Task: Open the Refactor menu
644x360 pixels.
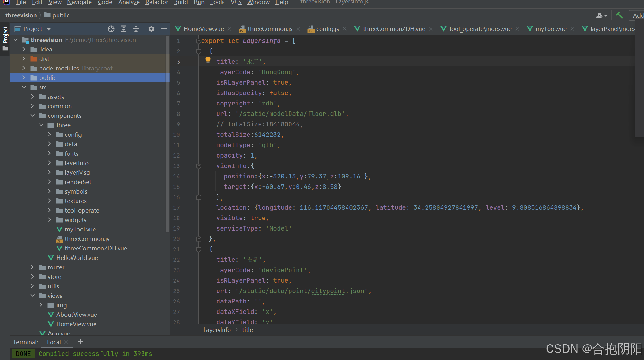Action: tap(156, 3)
